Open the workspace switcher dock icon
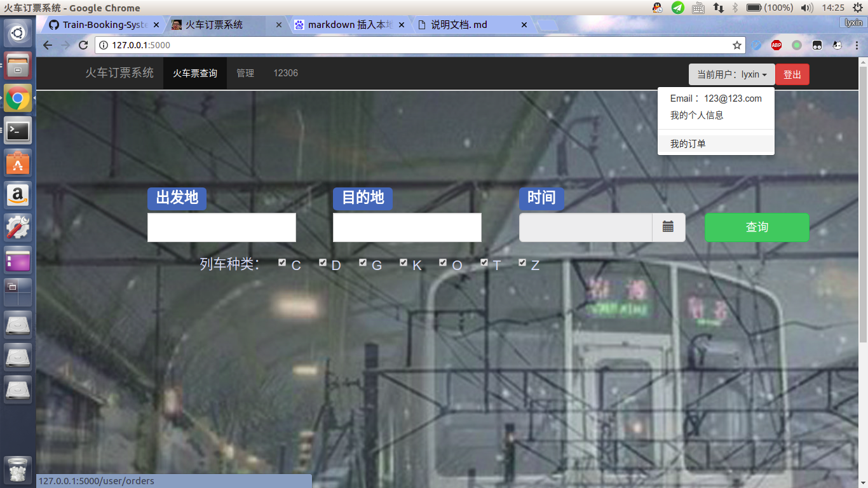The image size is (868, 488). point(18,292)
